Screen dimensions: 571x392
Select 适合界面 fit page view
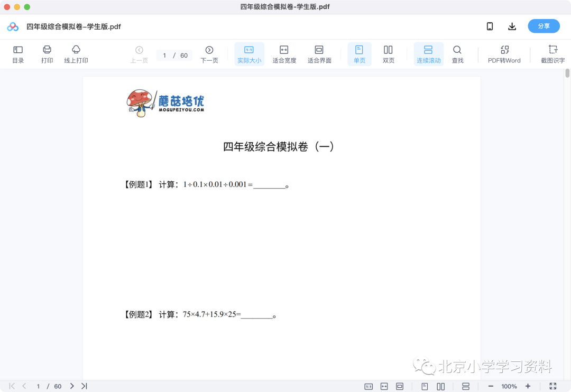pyautogui.click(x=319, y=54)
